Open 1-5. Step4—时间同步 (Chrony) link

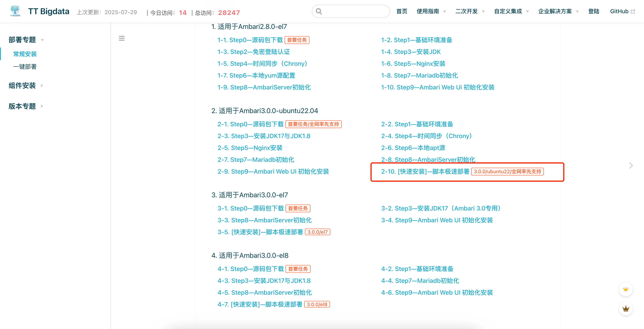pos(263,64)
